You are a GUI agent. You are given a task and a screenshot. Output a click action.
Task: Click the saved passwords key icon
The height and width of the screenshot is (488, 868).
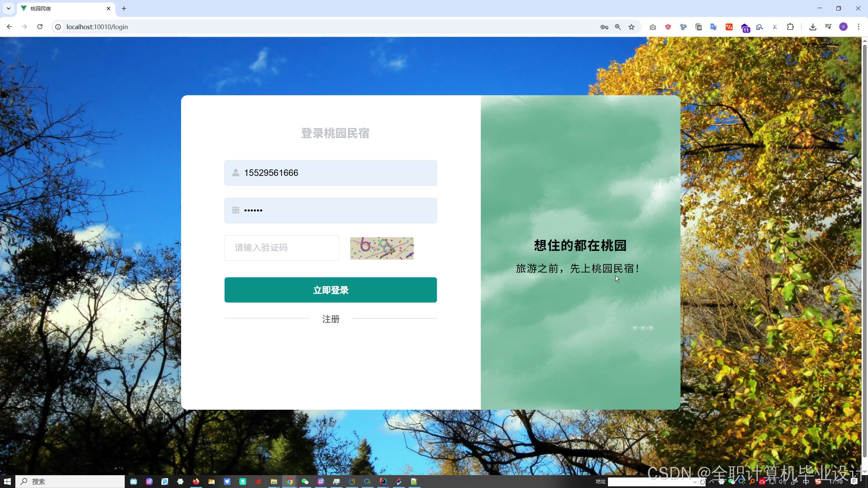click(x=604, y=27)
